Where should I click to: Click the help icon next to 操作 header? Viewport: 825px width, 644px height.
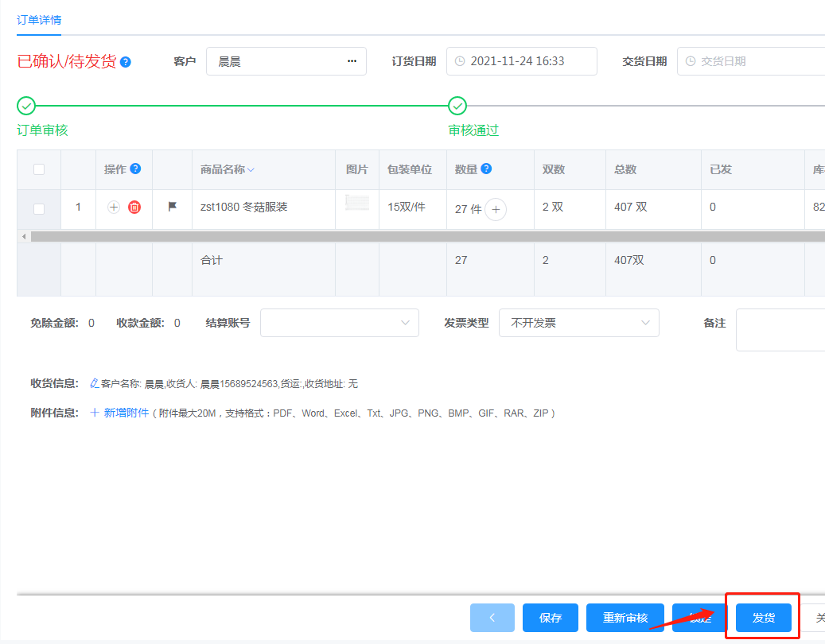click(x=135, y=169)
